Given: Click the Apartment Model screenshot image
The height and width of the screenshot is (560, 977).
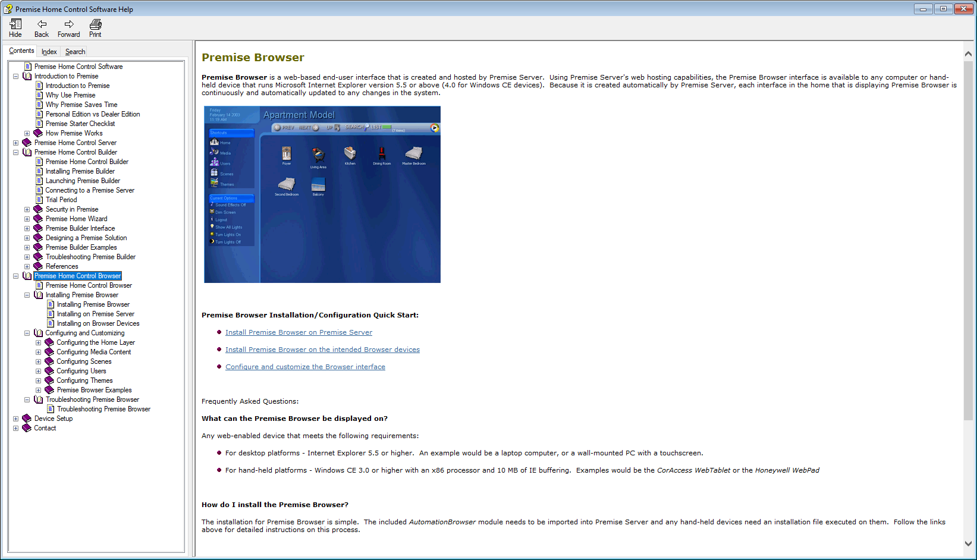Looking at the screenshot, I should tap(322, 194).
